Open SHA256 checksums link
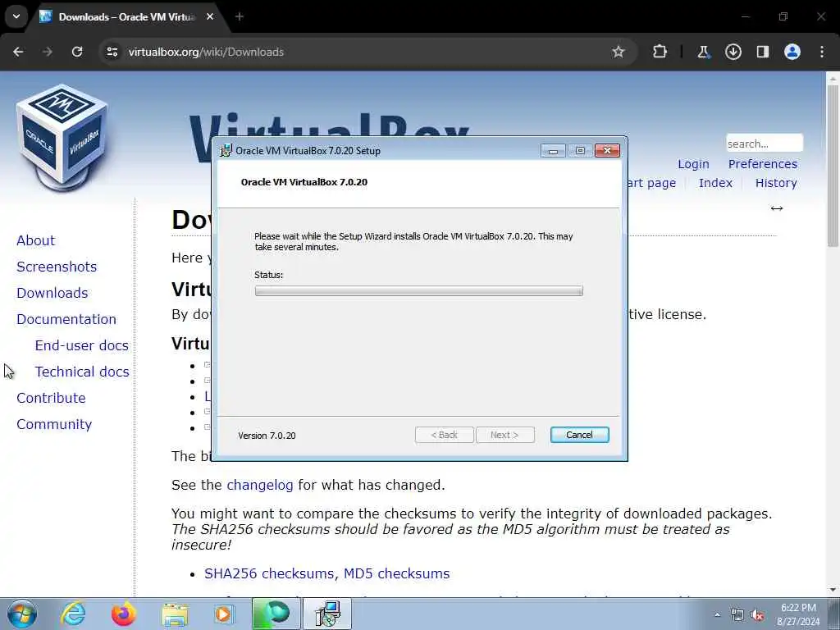 (271, 573)
